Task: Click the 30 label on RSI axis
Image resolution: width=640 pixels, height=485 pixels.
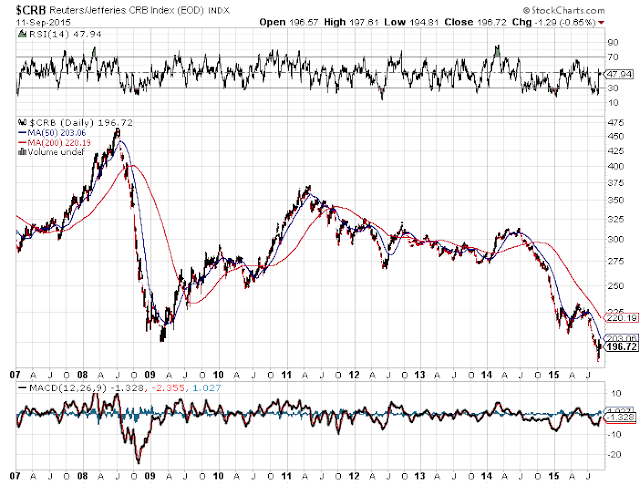Action: pyautogui.click(x=613, y=88)
